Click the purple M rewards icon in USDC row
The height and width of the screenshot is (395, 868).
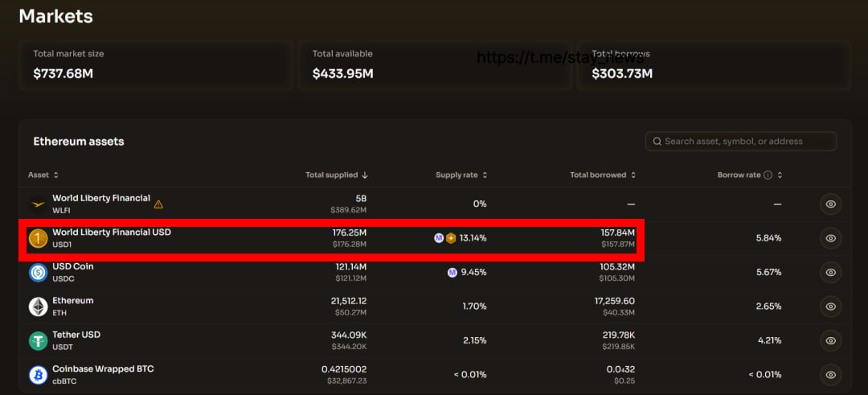coord(452,272)
